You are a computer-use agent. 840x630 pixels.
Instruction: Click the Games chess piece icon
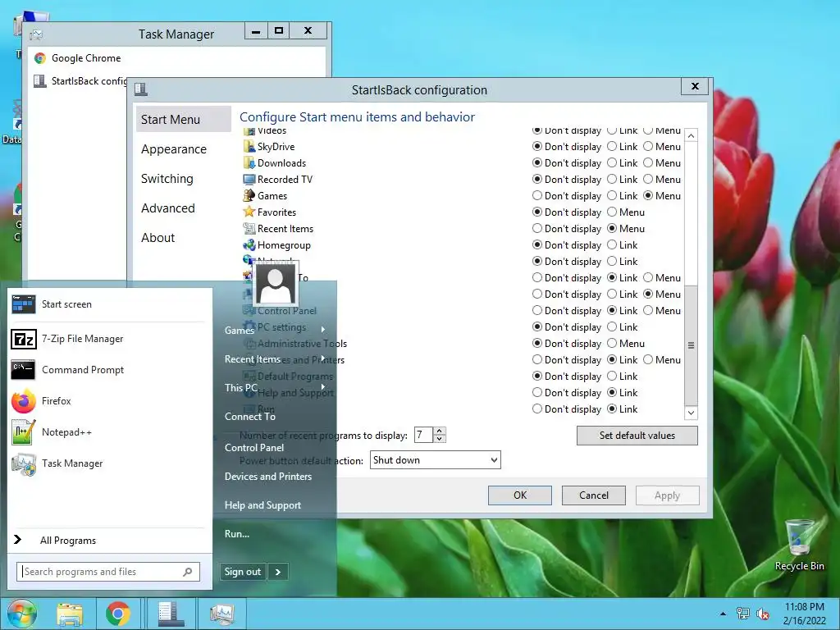[x=249, y=195]
